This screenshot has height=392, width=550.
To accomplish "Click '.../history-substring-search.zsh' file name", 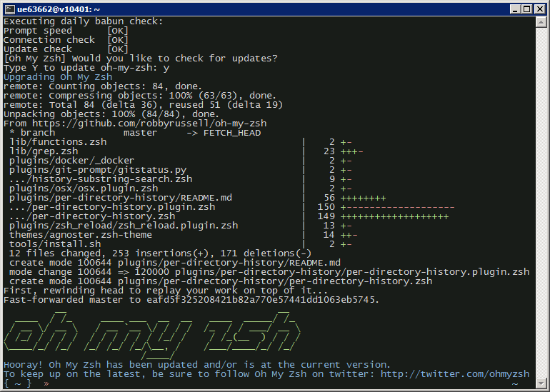I will click(x=101, y=179).
